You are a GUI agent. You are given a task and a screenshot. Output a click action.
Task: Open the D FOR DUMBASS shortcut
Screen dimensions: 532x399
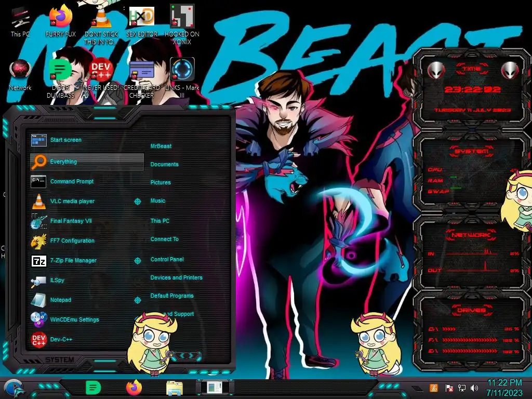click(x=60, y=79)
